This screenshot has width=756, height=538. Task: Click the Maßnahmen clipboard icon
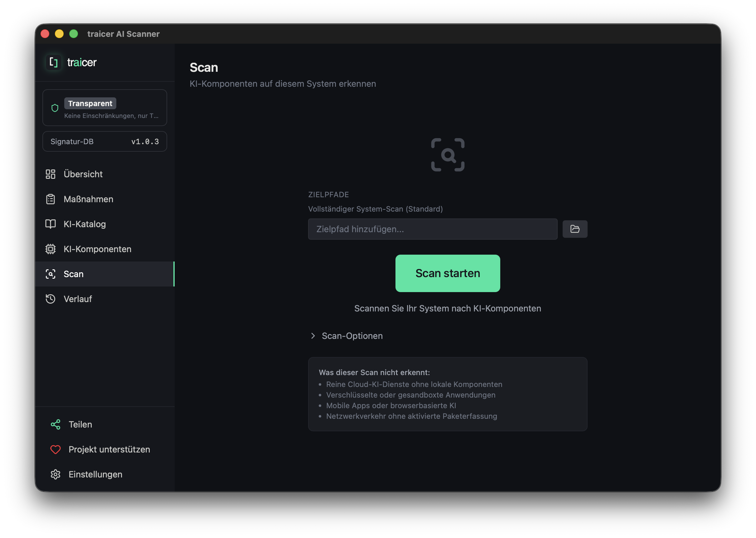(50, 199)
